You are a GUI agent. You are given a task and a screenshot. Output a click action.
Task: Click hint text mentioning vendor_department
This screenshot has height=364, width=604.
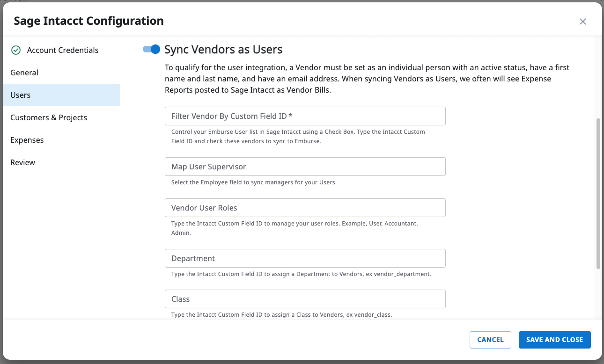click(301, 274)
